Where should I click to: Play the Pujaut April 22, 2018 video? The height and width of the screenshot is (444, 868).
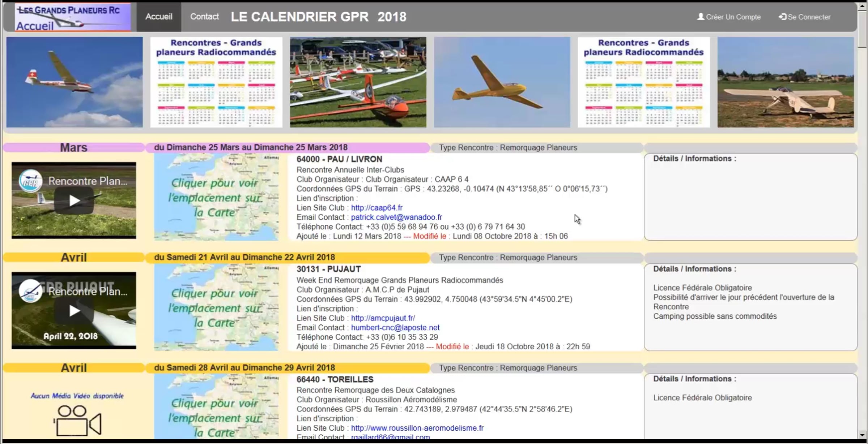tap(74, 311)
